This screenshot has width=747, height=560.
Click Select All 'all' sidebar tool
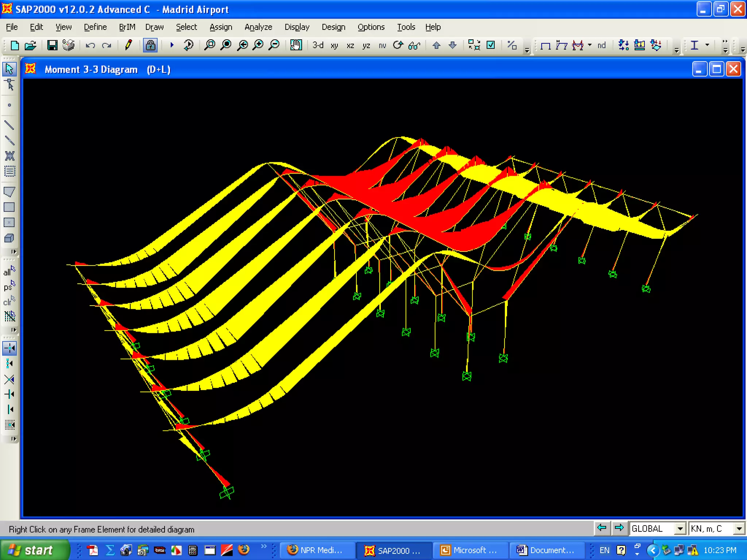(x=9, y=272)
